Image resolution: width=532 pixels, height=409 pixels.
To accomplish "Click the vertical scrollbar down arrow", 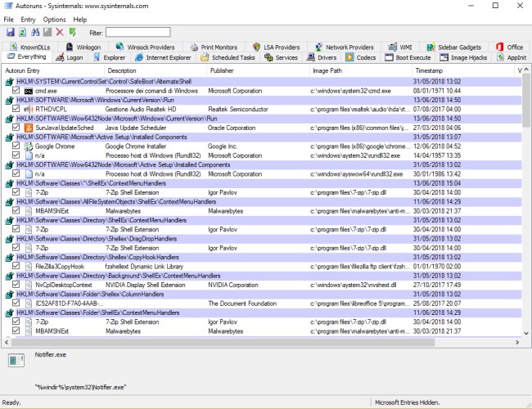I will point(526,333).
